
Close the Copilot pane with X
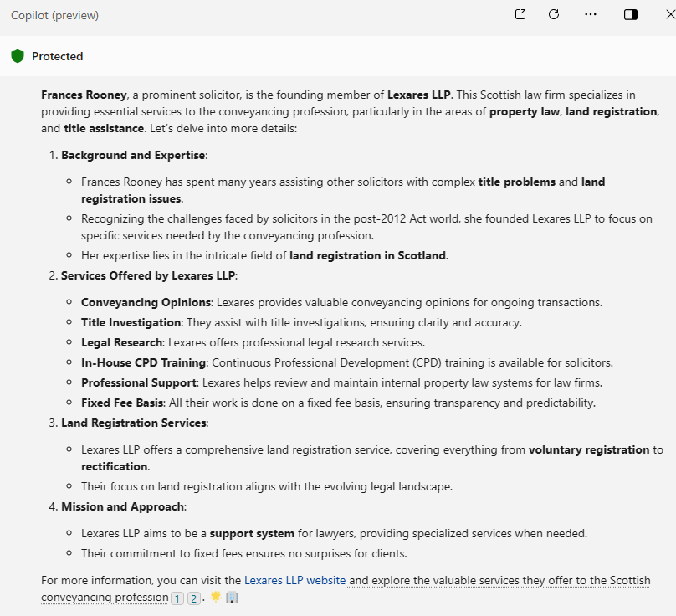(670, 15)
